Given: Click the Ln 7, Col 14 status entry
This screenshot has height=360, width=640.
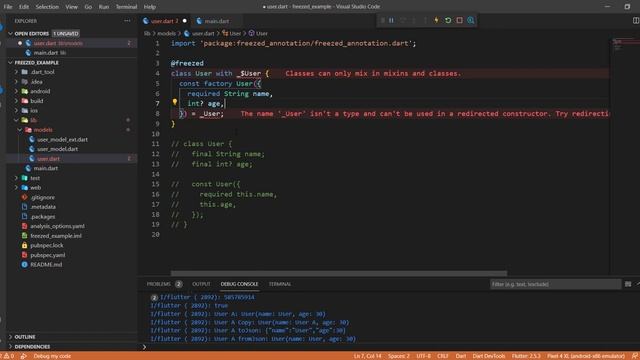Looking at the screenshot, I should coord(367,356).
